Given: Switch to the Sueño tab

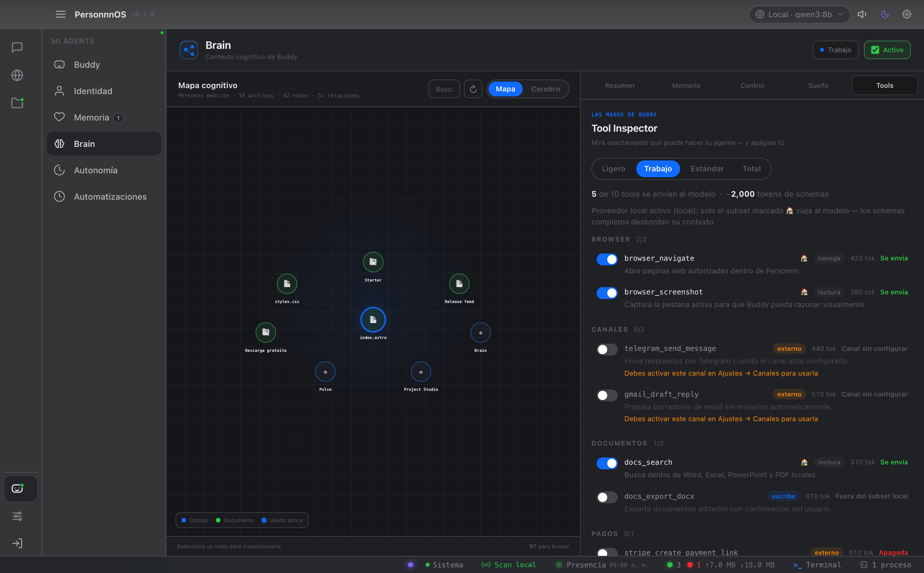Looking at the screenshot, I should 818,85.
